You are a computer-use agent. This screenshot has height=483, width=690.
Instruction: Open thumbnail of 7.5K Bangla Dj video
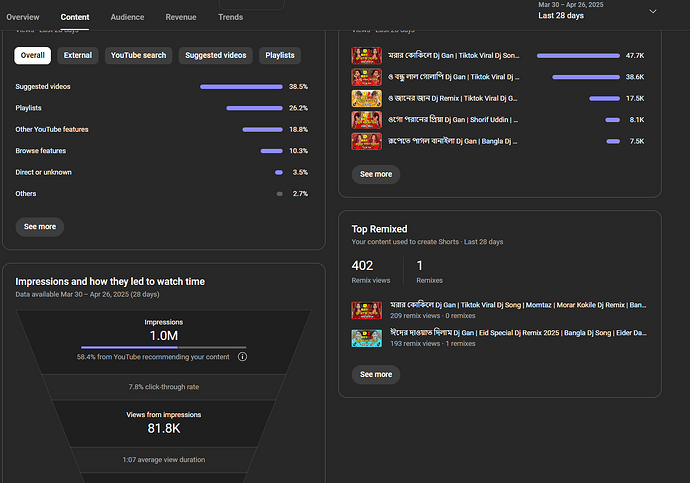pyautogui.click(x=367, y=141)
